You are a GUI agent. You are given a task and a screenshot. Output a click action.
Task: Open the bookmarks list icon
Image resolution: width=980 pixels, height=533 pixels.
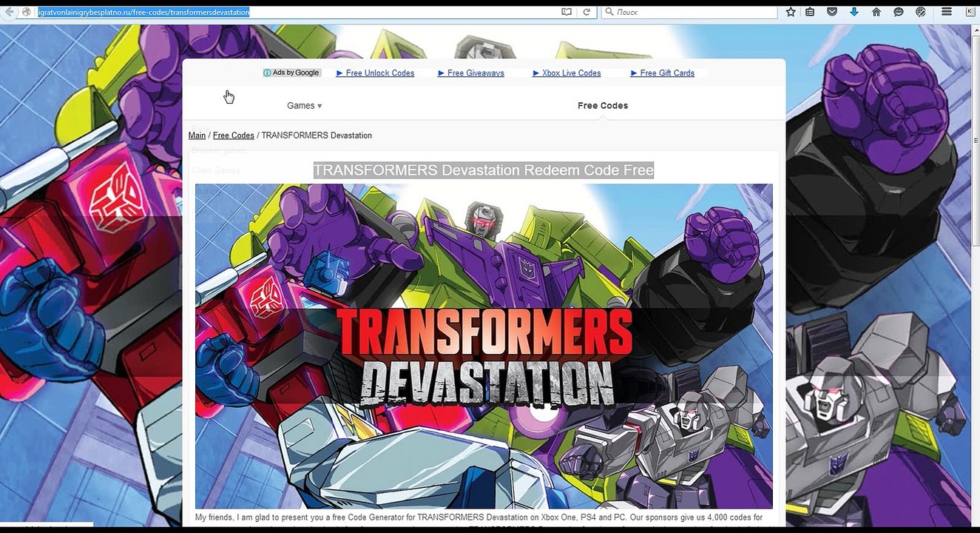click(811, 12)
